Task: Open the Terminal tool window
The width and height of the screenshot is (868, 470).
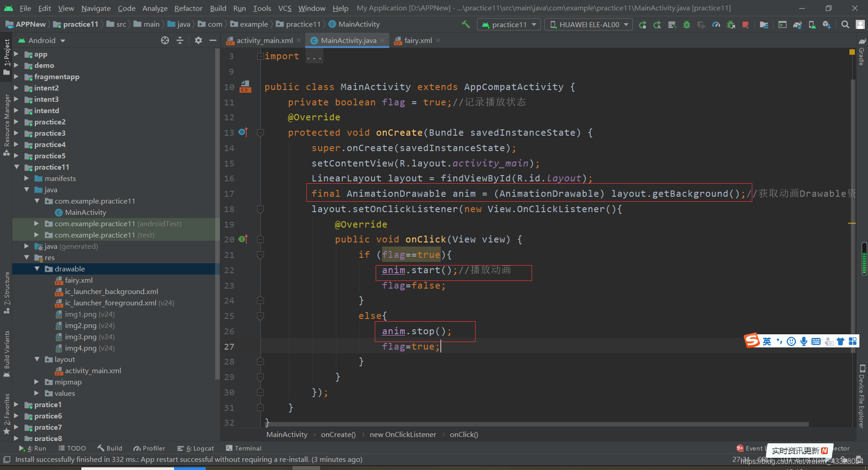Action: pyautogui.click(x=243, y=448)
